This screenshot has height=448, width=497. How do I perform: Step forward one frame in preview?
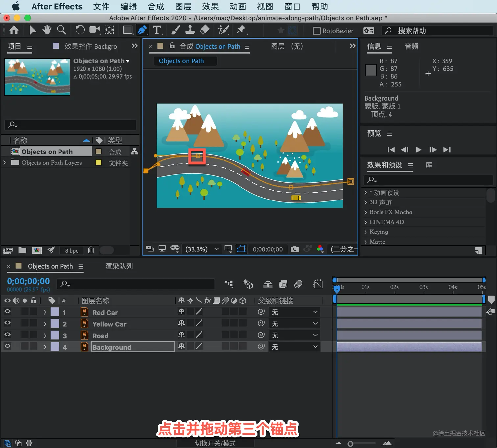(x=433, y=150)
